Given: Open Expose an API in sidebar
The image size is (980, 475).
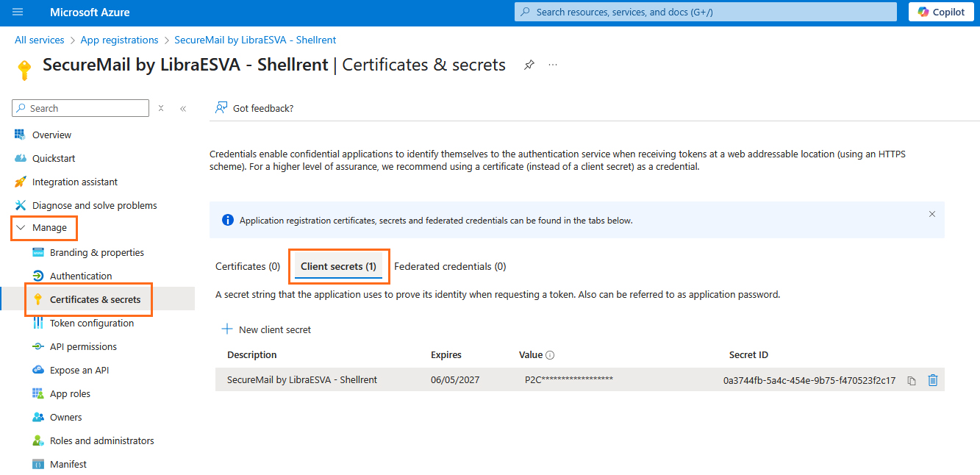Looking at the screenshot, I should (79, 370).
